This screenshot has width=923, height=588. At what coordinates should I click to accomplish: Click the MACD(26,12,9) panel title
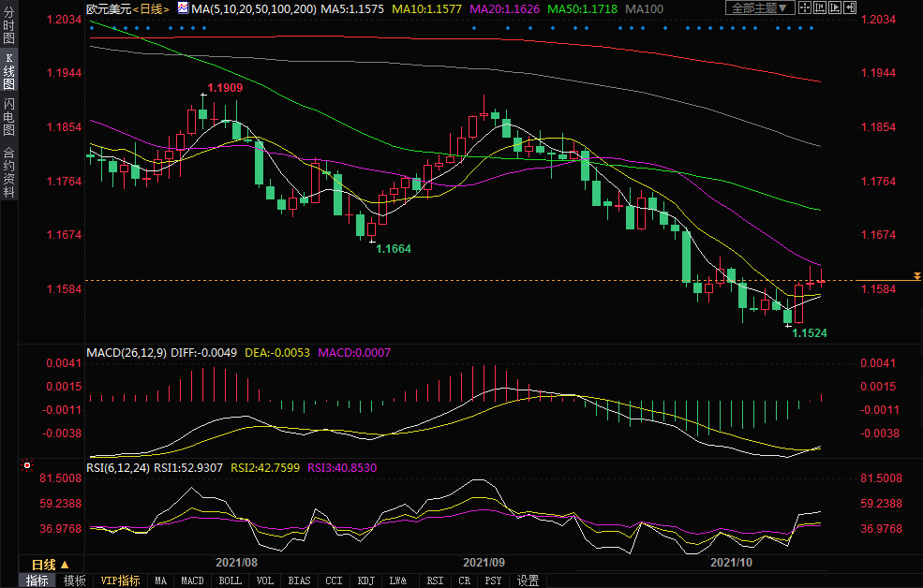pyautogui.click(x=126, y=353)
